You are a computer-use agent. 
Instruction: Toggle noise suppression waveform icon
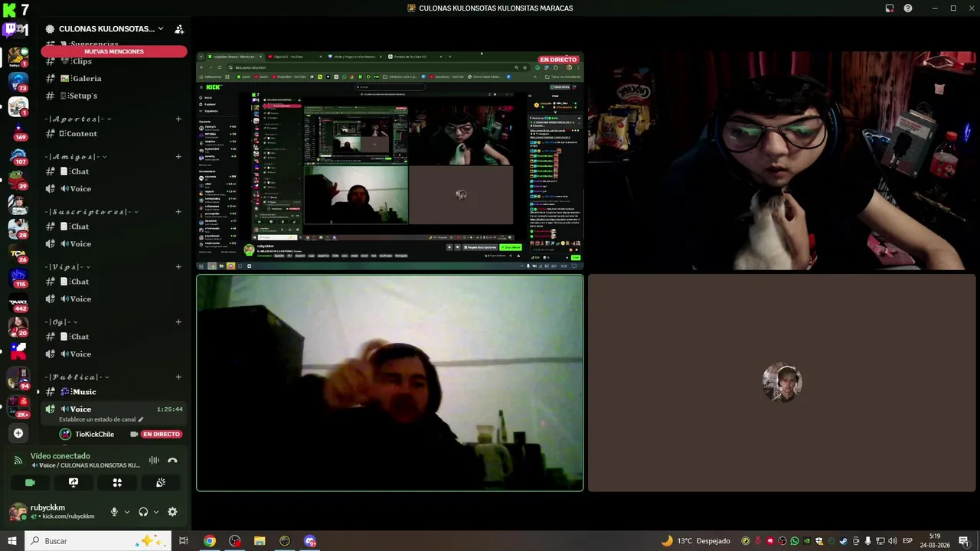point(154,460)
